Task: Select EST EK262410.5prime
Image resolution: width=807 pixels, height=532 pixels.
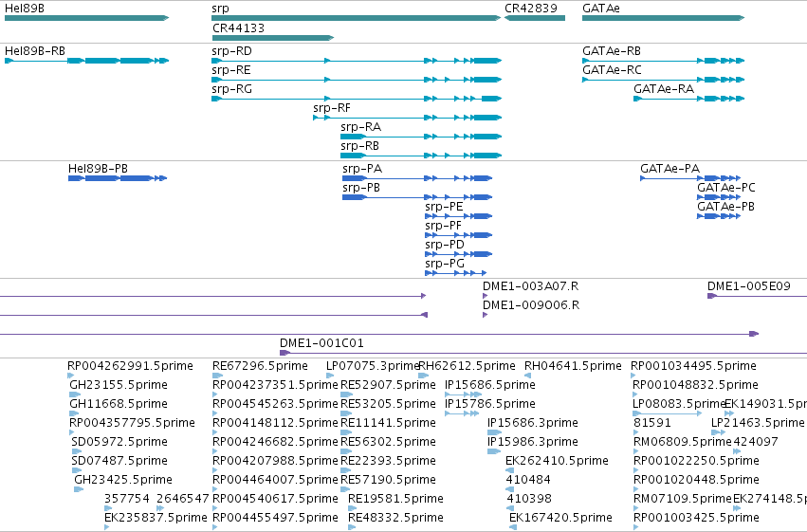Action: tap(509, 470)
